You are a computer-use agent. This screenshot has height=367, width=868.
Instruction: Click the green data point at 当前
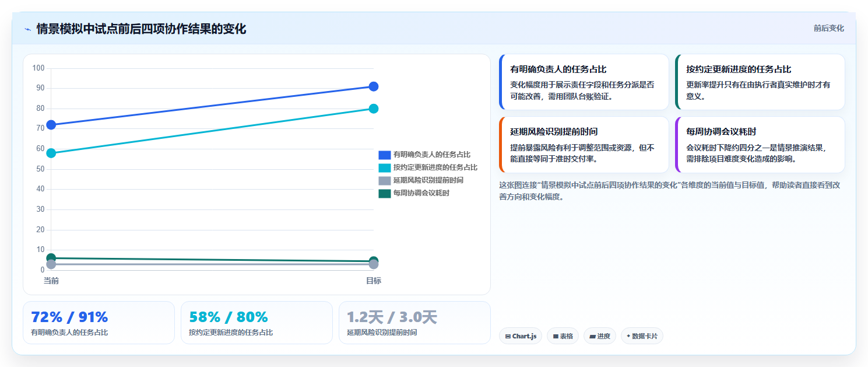click(51, 258)
